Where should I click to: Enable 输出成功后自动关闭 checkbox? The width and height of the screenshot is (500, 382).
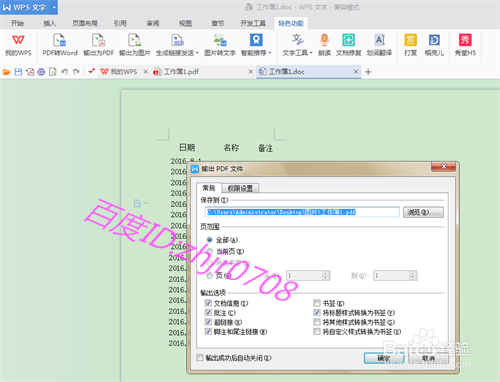click(200, 358)
